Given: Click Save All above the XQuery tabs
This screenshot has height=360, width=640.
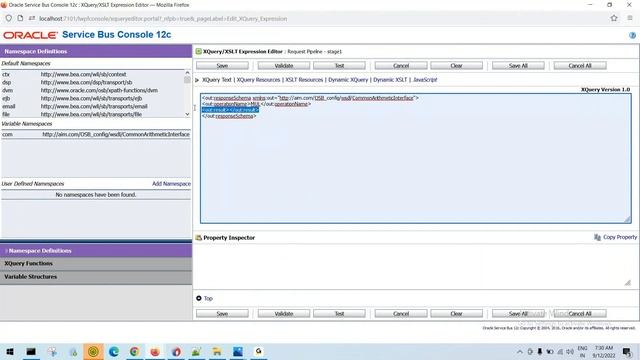Looking at the screenshot, I should point(518,66).
